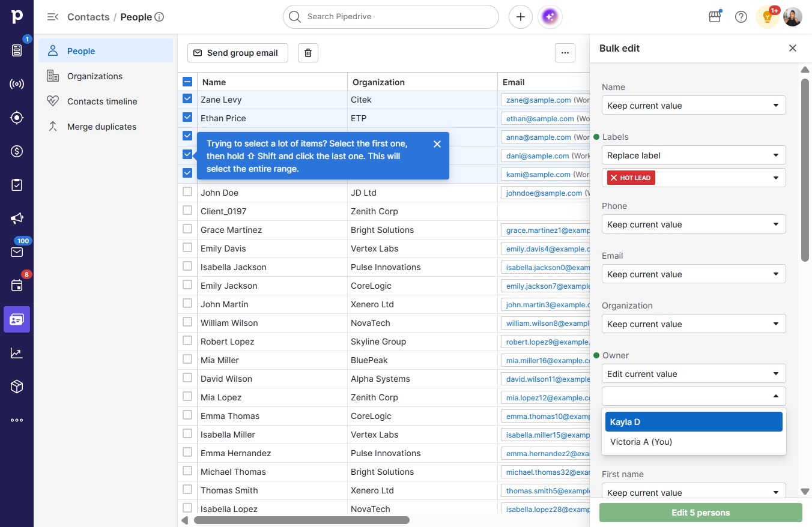Click Send group email button
The width and height of the screenshot is (812, 527).
coord(238,53)
